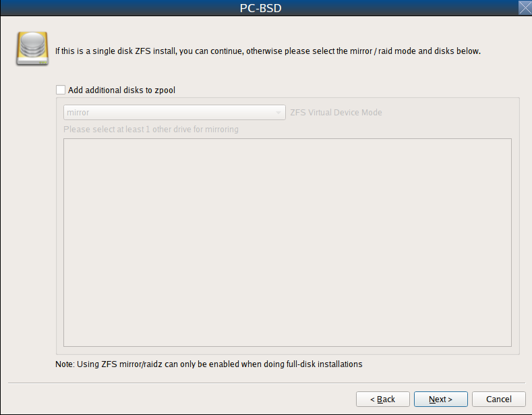
Task: Click 'Please select at least 1 other drive' hint
Action: 151,130
